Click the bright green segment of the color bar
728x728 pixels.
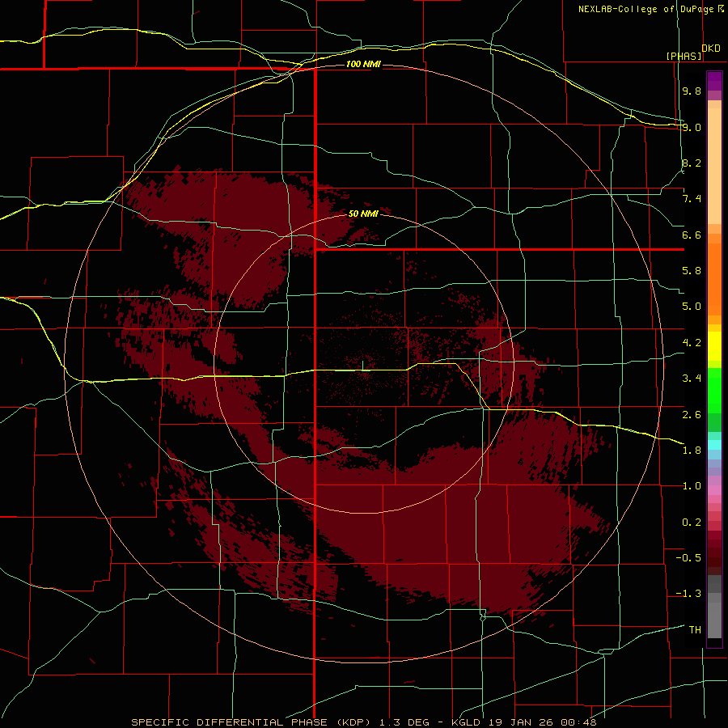(x=714, y=390)
